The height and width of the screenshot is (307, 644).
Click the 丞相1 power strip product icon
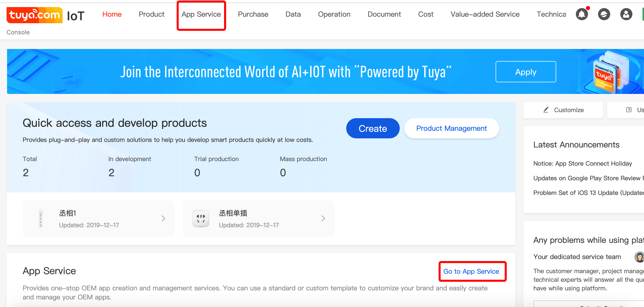coord(41,219)
